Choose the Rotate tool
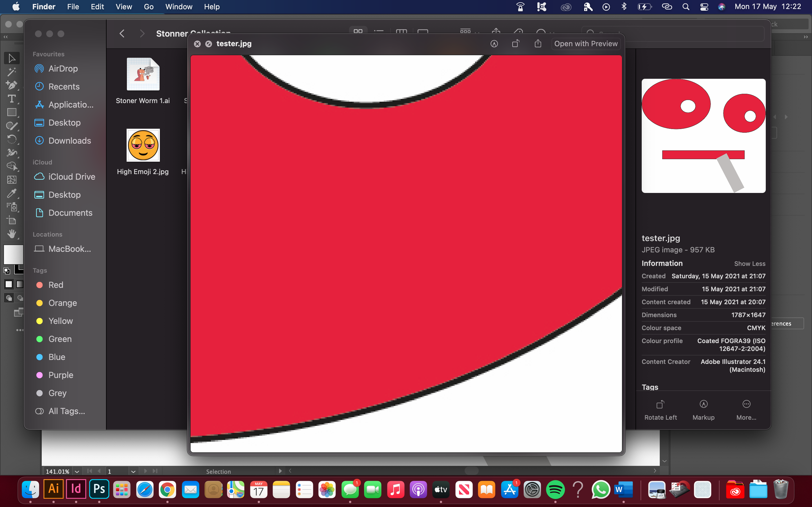The width and height of the screenshot is (812, 507). pyautogui.click(x=12, y=140)
